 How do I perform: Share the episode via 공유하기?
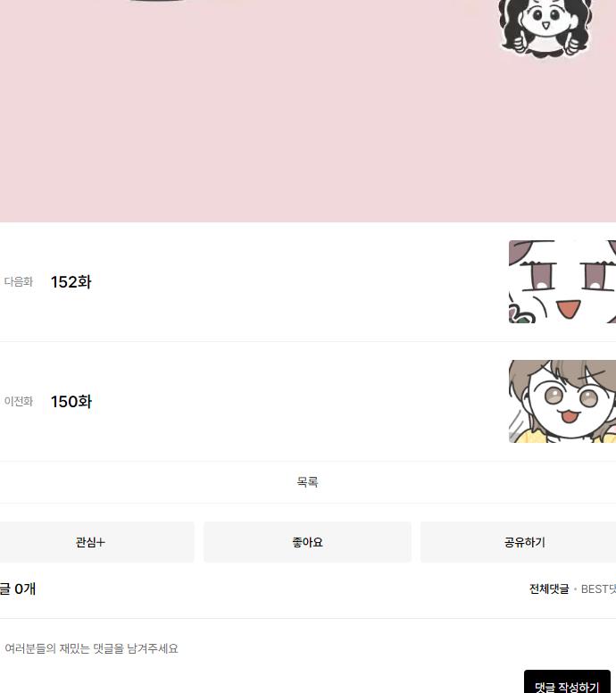pos(525,542)
